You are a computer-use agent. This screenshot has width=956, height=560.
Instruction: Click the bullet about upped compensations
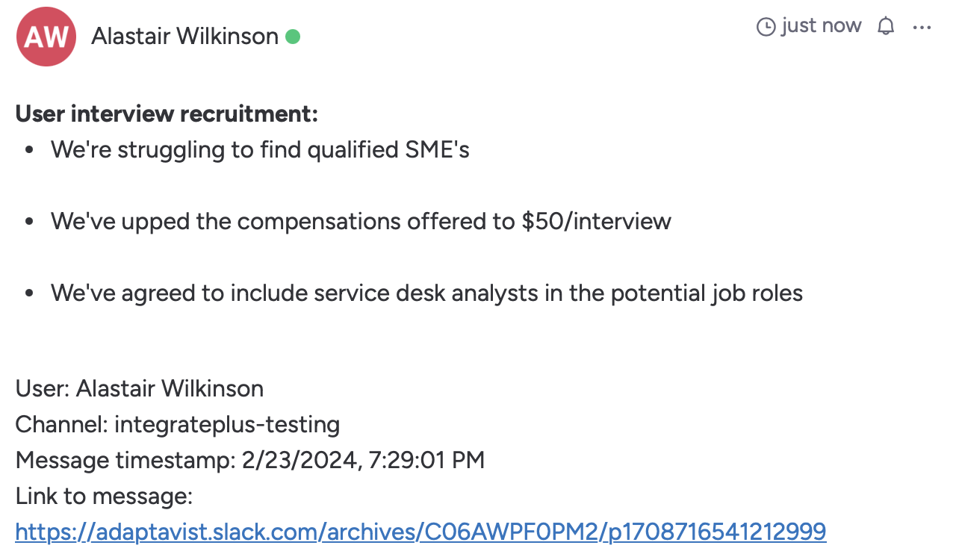361,221
